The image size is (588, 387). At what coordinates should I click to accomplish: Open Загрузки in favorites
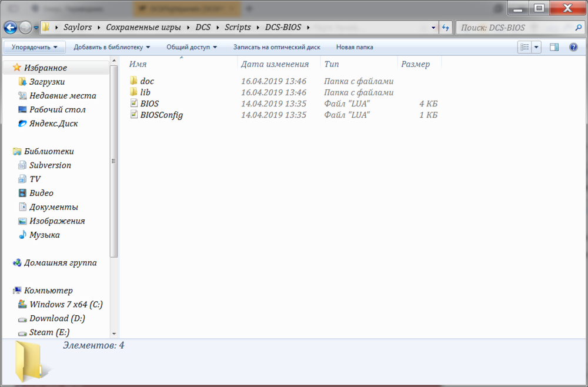click(47, 82)
